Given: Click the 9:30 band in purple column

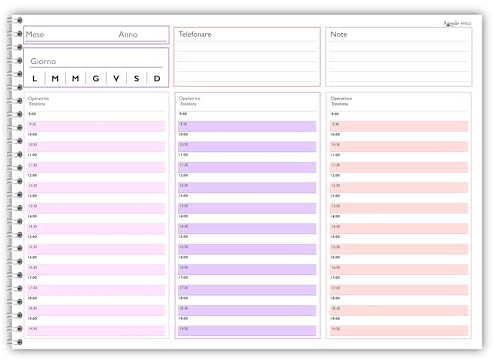Looking at the screenshot, I should click(x=247, y=126).
